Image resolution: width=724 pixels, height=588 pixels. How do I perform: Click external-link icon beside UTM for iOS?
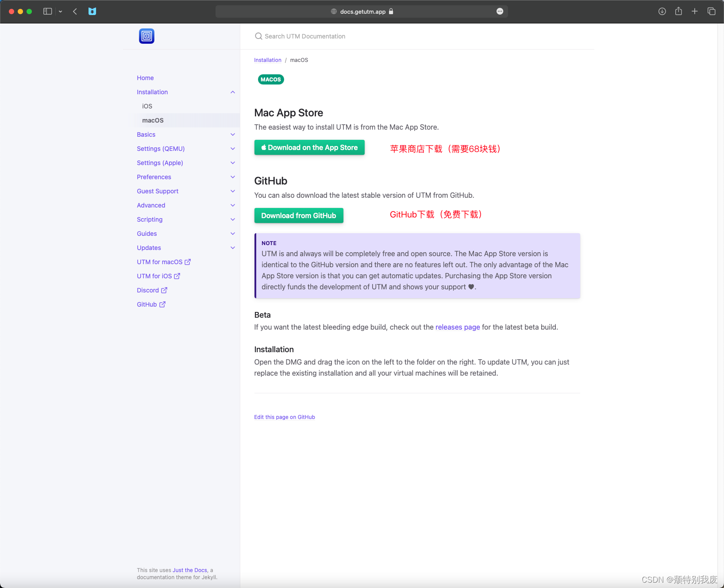point(177,276)
